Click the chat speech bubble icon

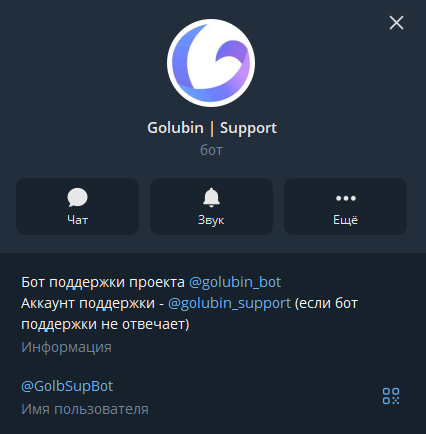pos(77,197)
